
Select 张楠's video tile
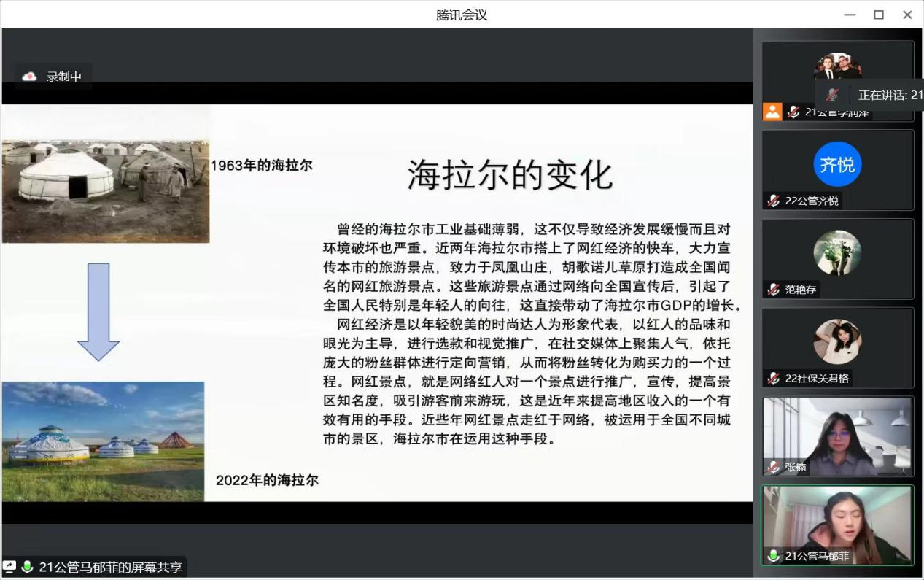(x=837, y=436)
